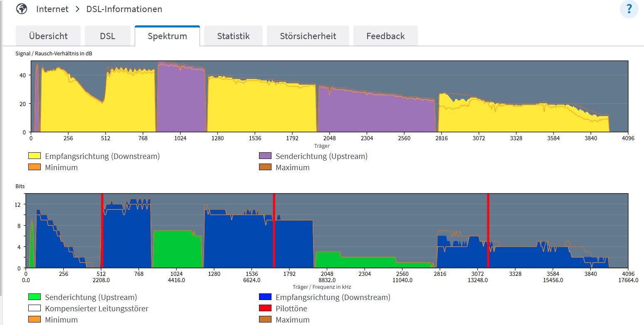The image size is (644, 325).
Task: Click the Internet breadcrumb link
Action: 52,9
